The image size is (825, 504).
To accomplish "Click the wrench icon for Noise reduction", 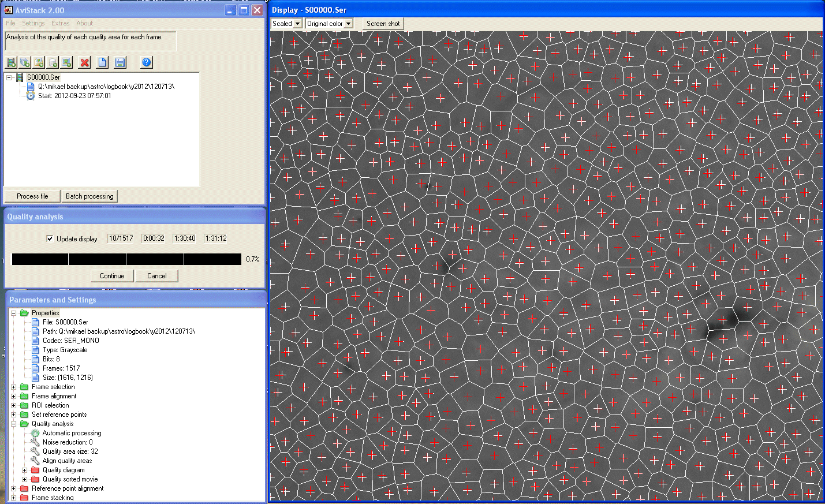I will pos(35,442).
